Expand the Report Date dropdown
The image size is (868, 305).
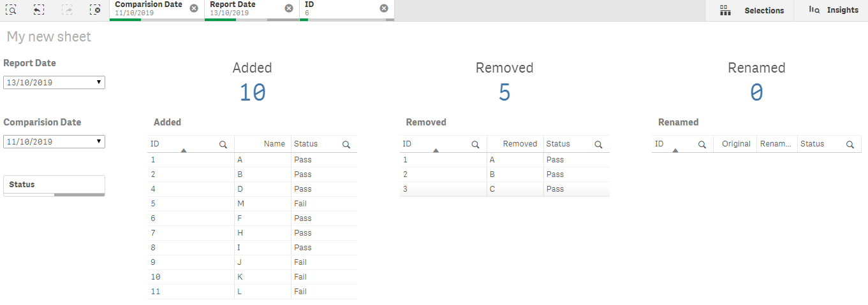[54, 82]
